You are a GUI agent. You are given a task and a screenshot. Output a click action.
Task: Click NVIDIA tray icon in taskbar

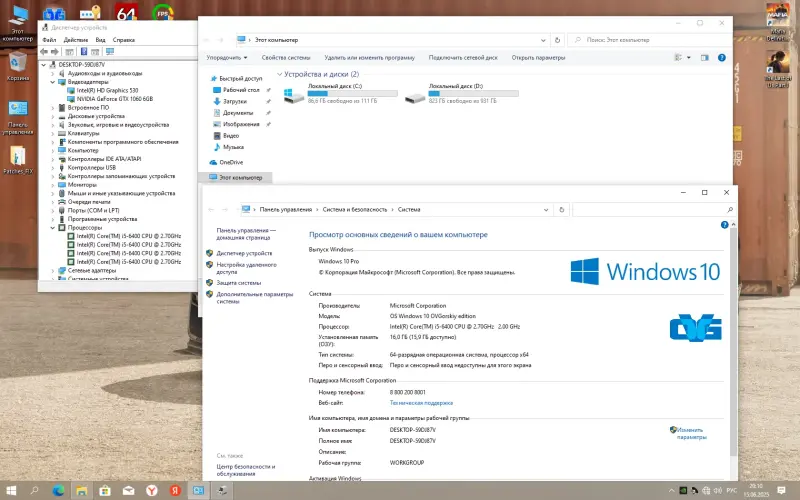(683, 491)
